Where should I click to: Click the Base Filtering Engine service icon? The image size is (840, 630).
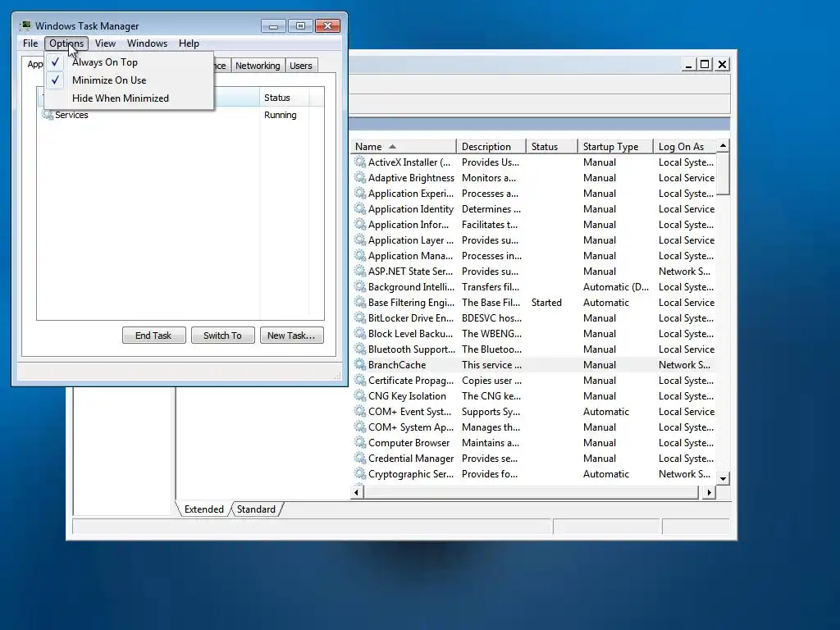[x=360, y=302]
